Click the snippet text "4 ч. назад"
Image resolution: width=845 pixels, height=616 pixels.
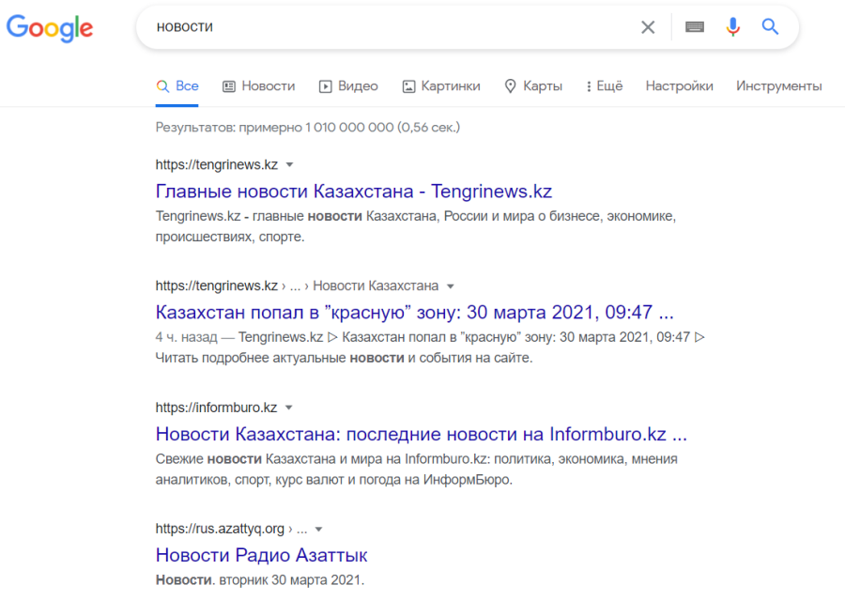click(x=186, y=337)
